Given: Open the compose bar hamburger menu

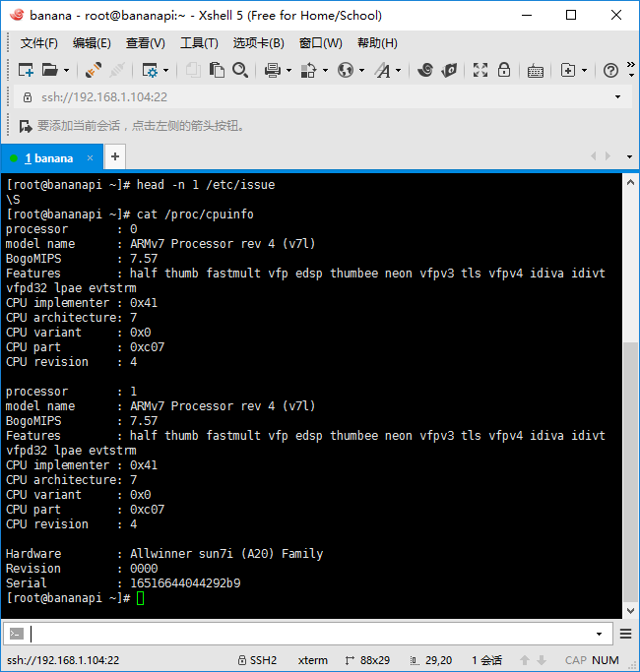Looking at the screenshot, I should (626, 634).
